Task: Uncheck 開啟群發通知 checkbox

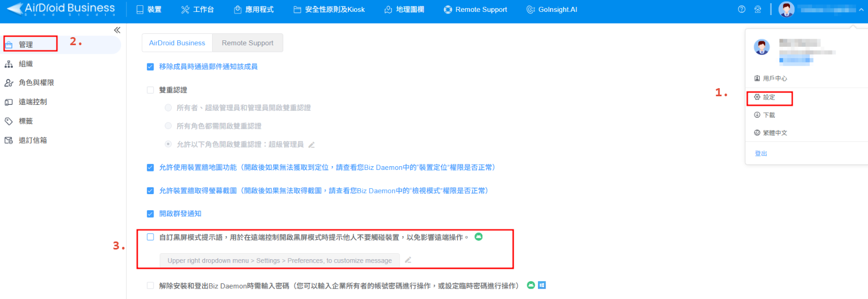Action: click(x=150, y=214)
